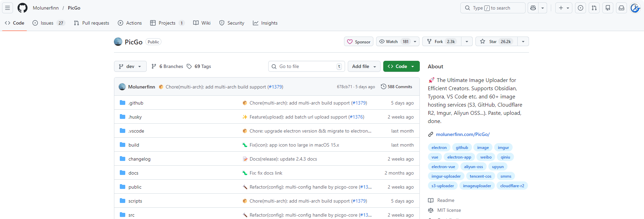
Task: View the 69 Tags link
Action: click(199, 66)
